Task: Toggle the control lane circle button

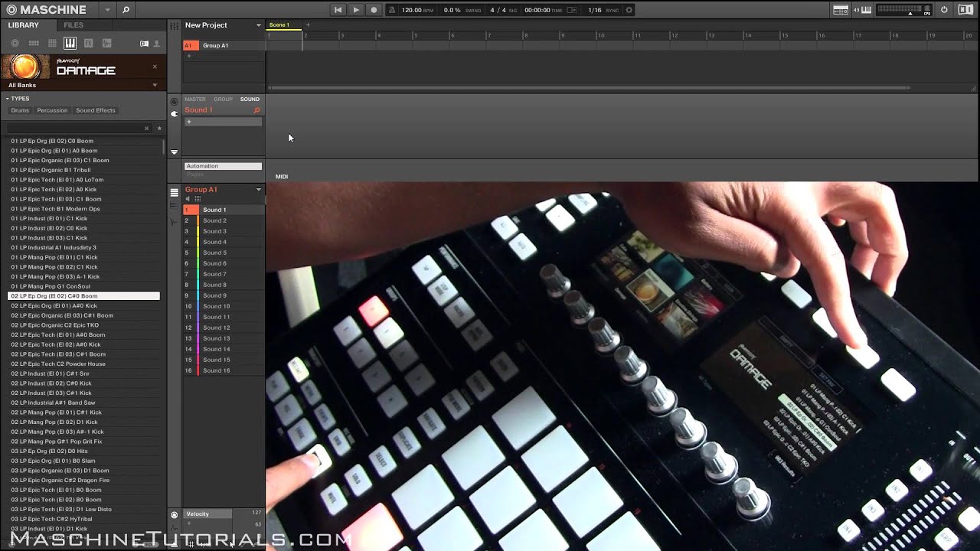Action: 175,515
